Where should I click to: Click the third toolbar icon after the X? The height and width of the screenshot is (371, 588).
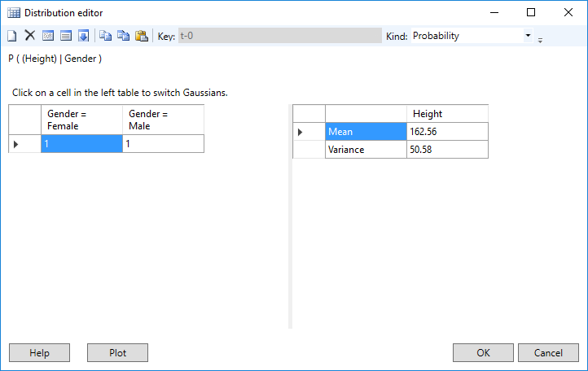(48, 36)
